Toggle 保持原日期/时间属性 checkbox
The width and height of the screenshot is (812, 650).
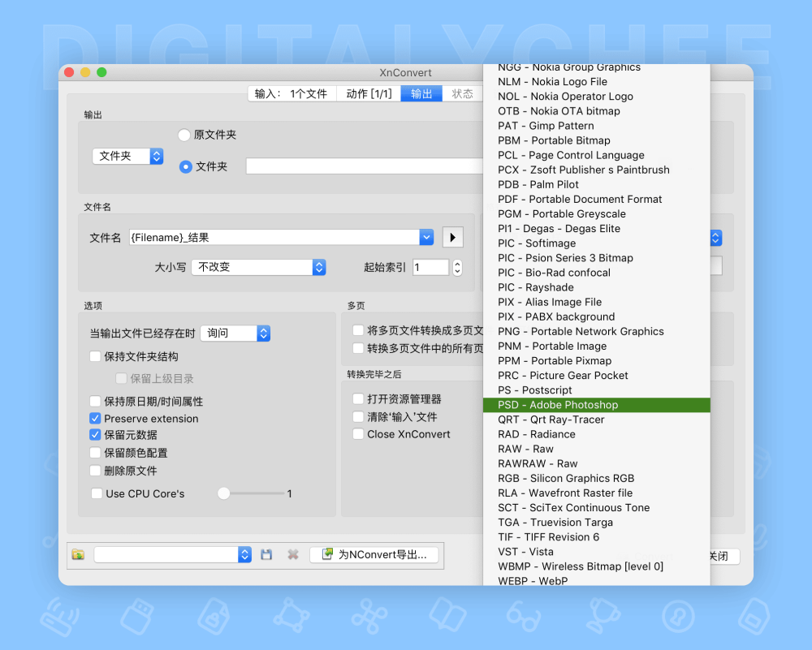point(95,401)
